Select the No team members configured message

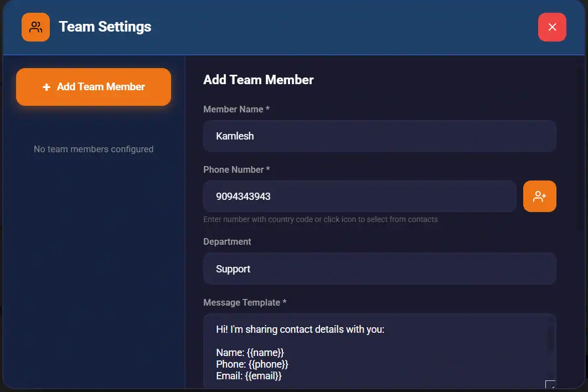(93, 149)
